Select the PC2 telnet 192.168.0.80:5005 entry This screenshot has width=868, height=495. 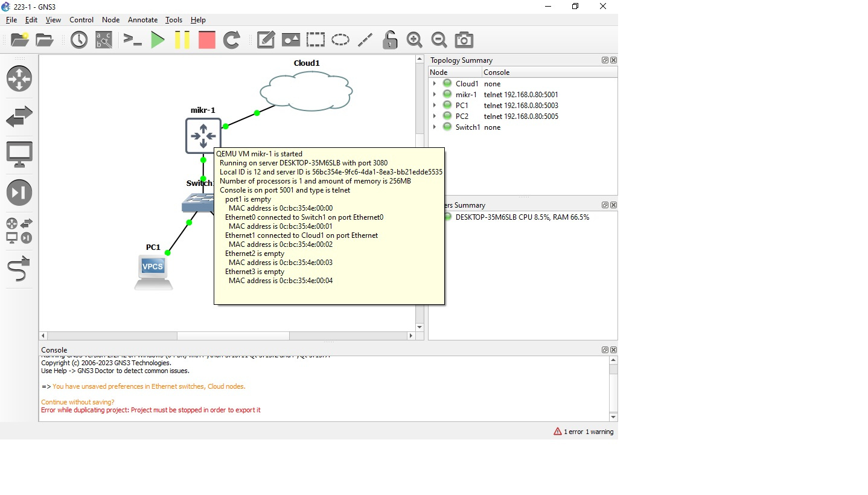(x=523, y=117)
